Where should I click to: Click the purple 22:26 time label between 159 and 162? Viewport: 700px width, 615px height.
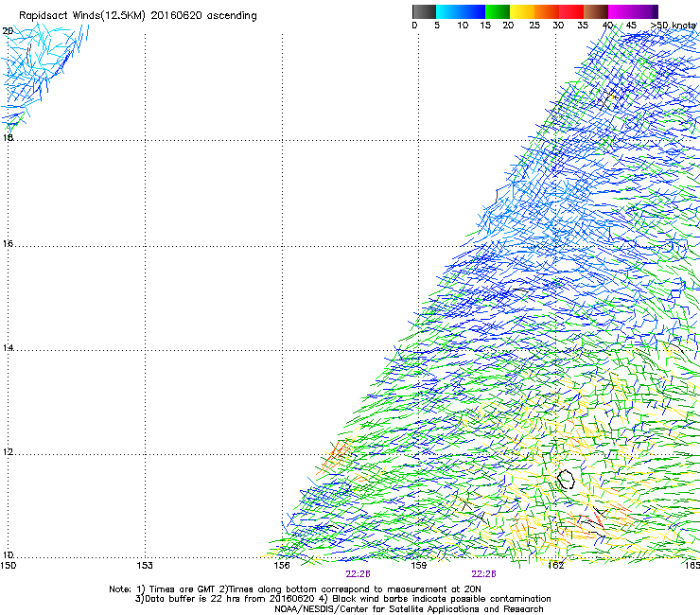point(484,574)
